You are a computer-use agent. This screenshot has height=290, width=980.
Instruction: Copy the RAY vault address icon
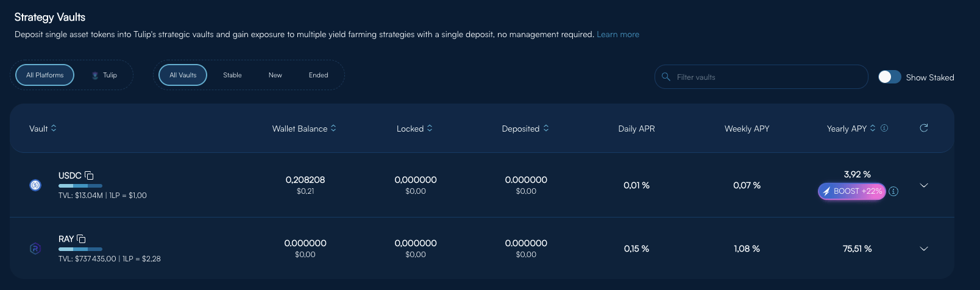pyautogui.click(x=81, y=239)
